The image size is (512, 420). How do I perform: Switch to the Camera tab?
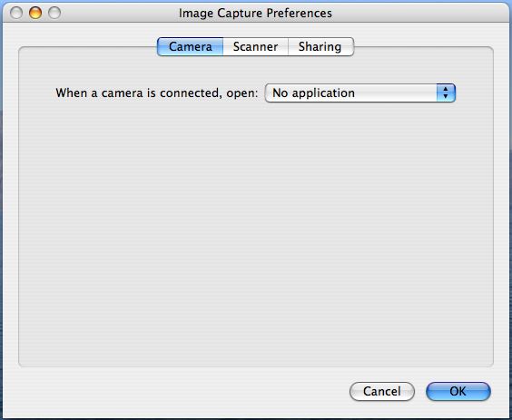191,46
